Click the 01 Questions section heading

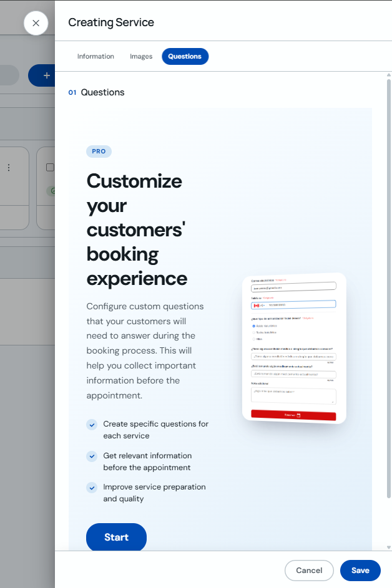[x=96, y=92]
